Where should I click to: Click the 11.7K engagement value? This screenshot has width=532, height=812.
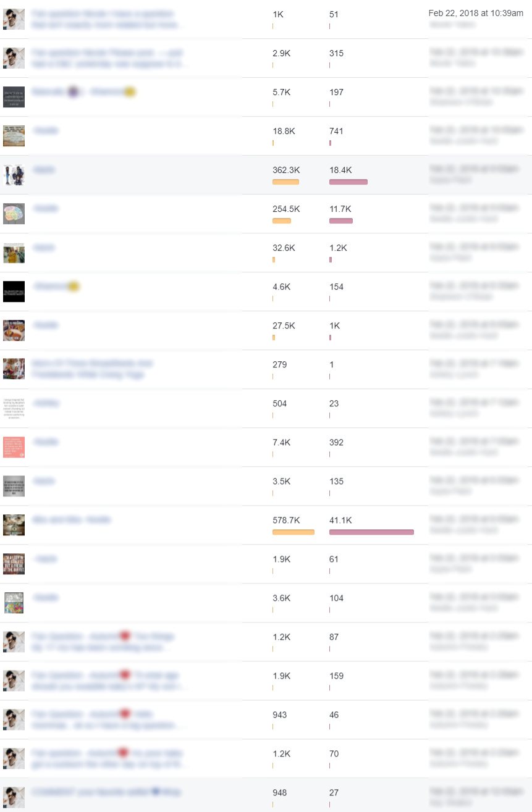tap(340, 209)
